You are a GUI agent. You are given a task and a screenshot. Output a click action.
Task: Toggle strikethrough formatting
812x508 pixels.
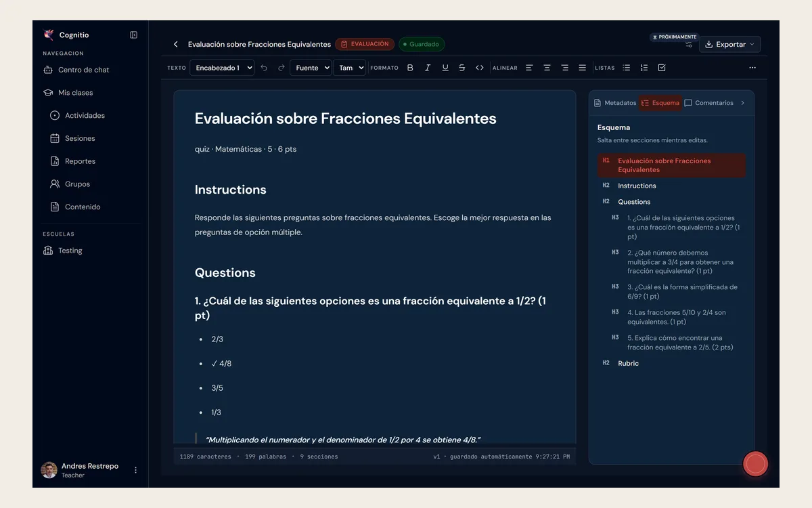click(462, 68)
